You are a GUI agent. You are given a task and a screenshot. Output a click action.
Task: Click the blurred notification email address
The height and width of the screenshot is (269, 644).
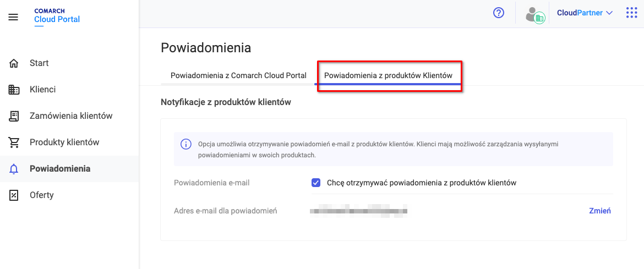[x=358, y=211]
